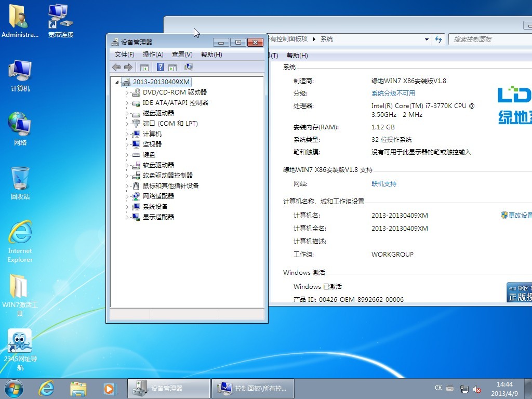
Task: Expand the 显示适配器 node
Action: coord(127,217)
